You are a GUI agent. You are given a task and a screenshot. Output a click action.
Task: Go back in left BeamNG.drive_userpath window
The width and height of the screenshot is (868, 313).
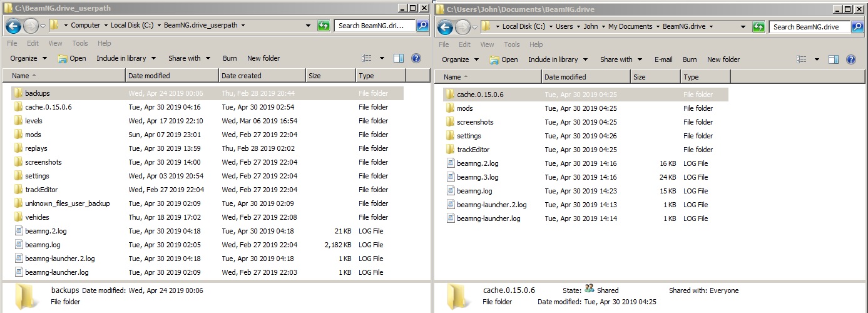tap(13, 26)
